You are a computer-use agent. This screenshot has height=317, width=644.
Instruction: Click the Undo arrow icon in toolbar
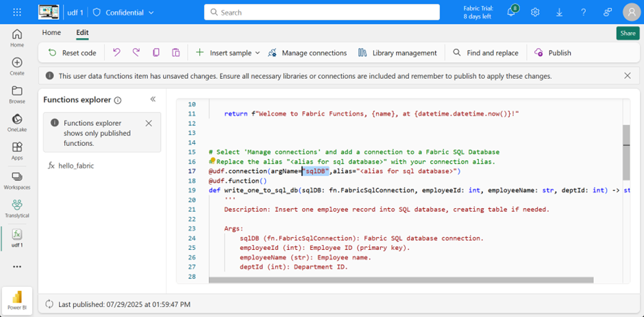(x=116, y=53)
